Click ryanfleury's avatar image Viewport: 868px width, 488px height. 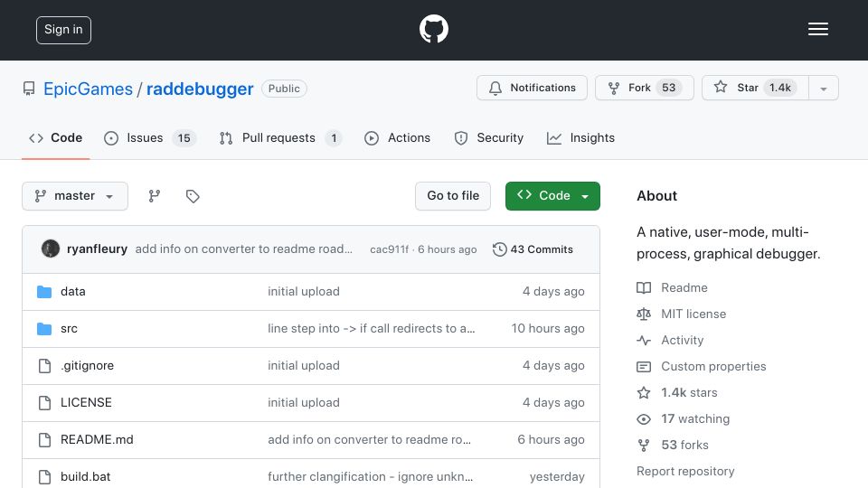tap(51, 249)
